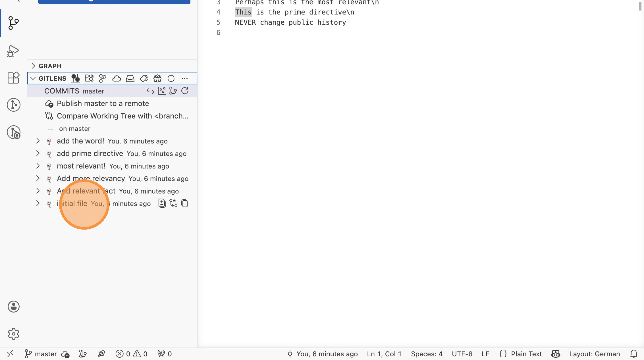Click the GitLens cloud remotes icon
The height and width of the screenshot is (360, 644).
(117, 78)
